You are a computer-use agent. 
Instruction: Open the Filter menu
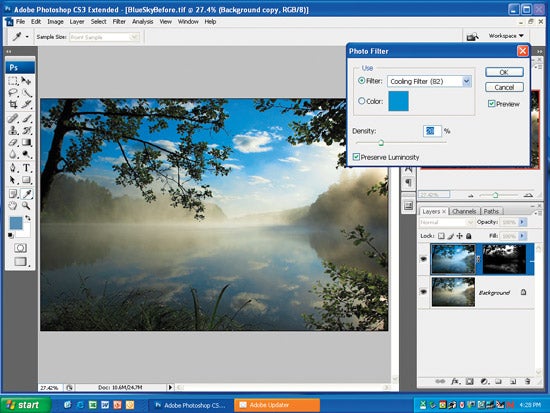coord(119,22)
